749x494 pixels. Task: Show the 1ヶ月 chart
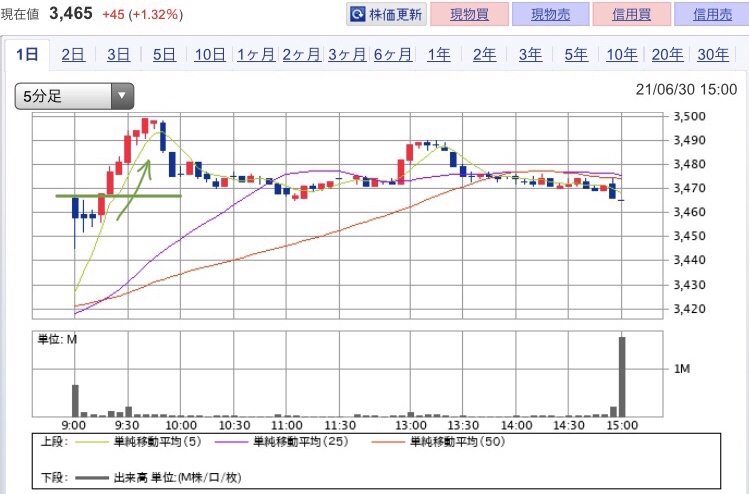(x=256, y=54)
